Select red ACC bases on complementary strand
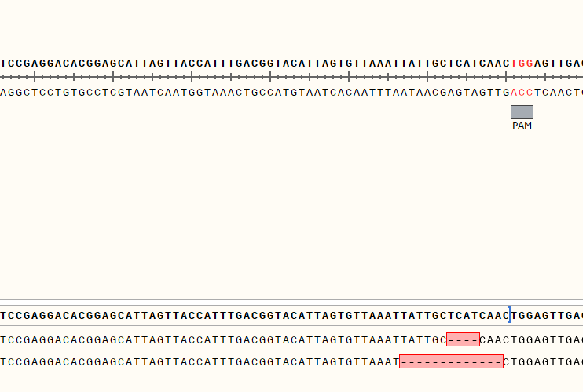 click(x=522, y=92)
